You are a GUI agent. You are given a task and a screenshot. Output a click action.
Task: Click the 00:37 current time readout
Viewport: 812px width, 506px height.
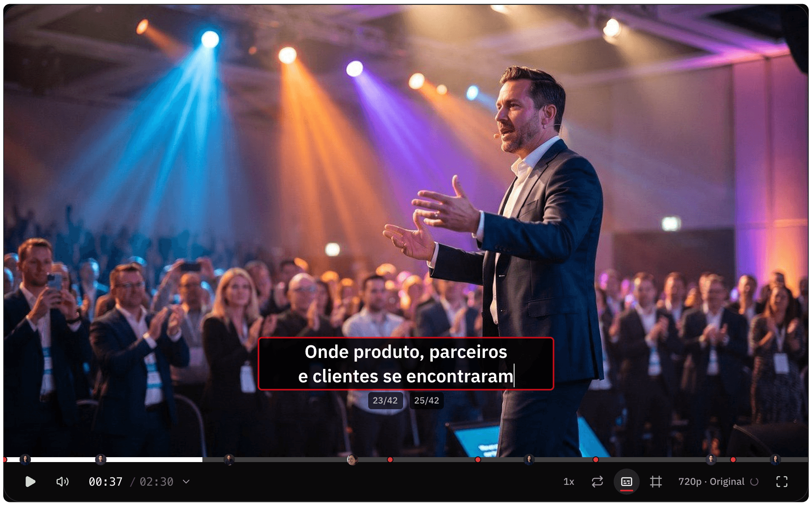[x=105, y=482]
